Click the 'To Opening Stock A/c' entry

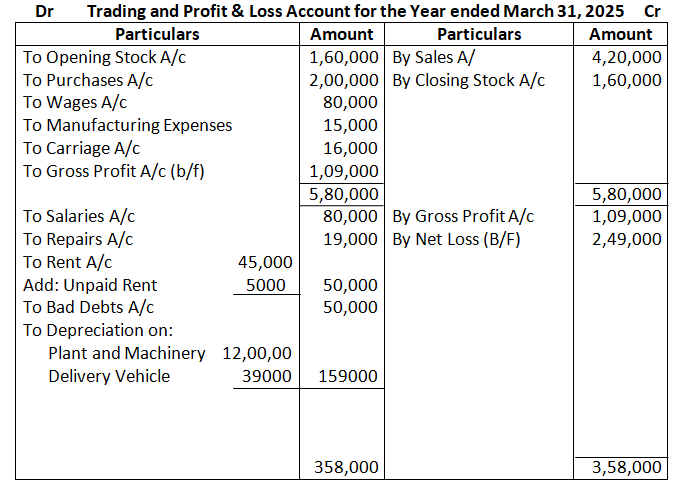coord(105,57)
